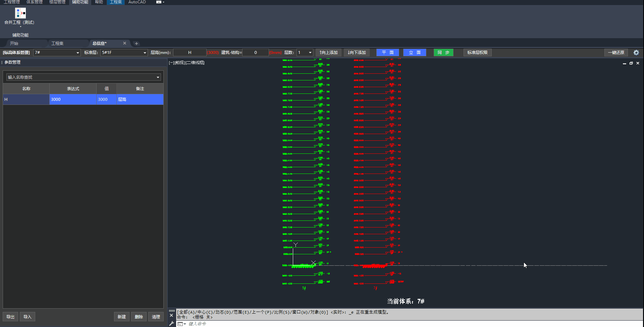
Task: Toggle the 平面 plan view button
Action: click(x=387, y=53)
